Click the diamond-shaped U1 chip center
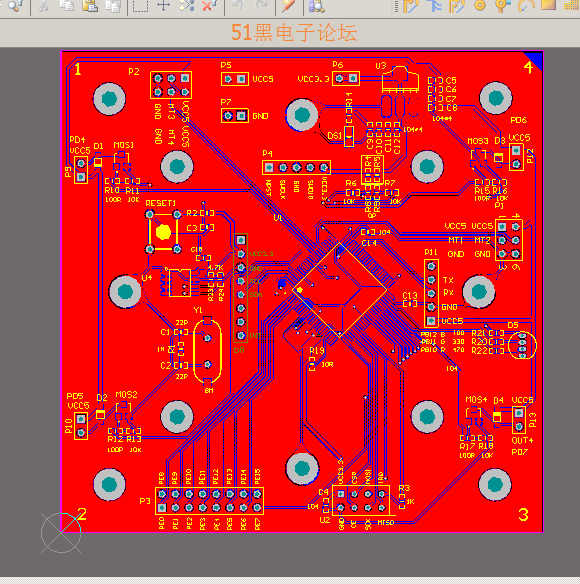Viewport: 580px width, 584px height. pos(339,289)
